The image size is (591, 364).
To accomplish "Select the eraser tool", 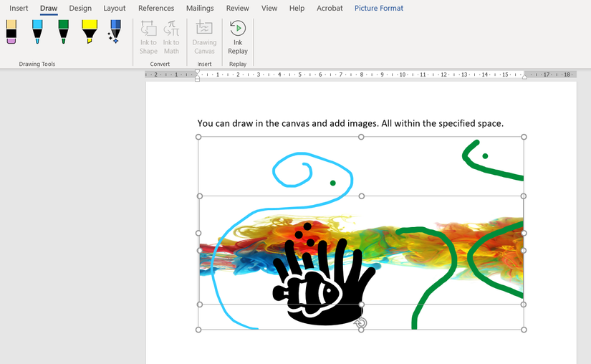I will 11,32.
